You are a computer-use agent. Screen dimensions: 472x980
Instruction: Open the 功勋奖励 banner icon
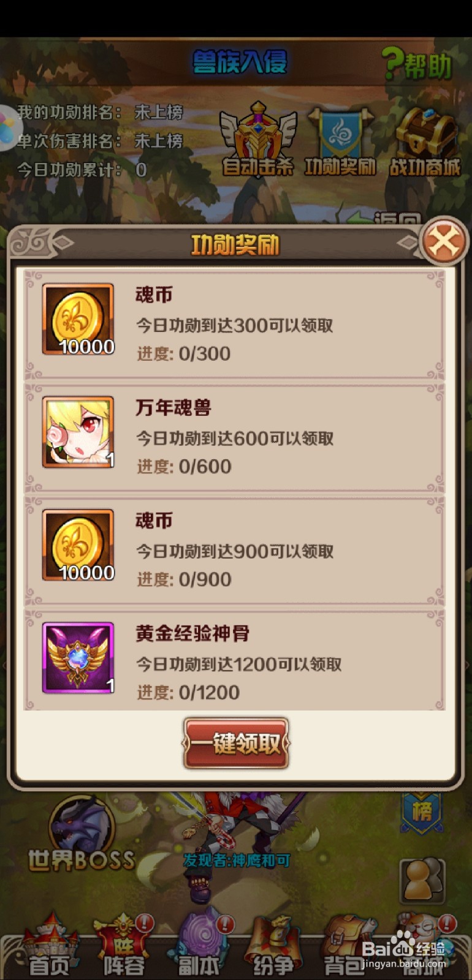pyautogui.click(x=340, y=141)
